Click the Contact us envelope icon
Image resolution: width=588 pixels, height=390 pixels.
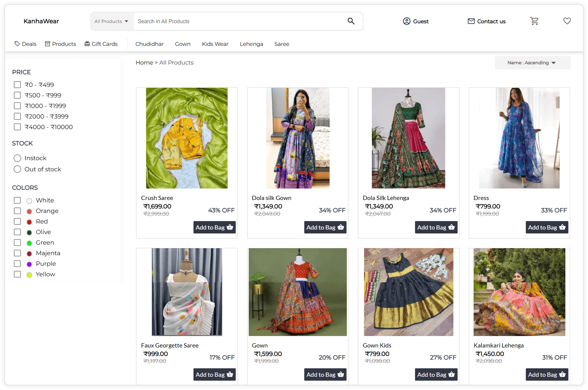tap(471, 21)
